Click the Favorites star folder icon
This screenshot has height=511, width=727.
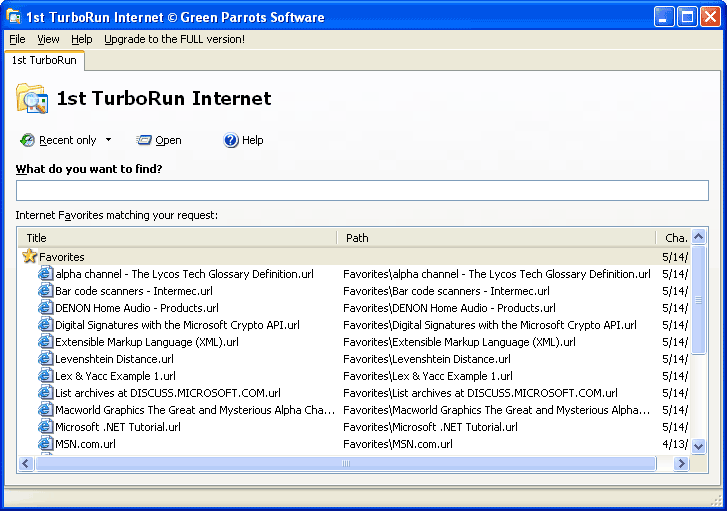(x=30, y=257)
